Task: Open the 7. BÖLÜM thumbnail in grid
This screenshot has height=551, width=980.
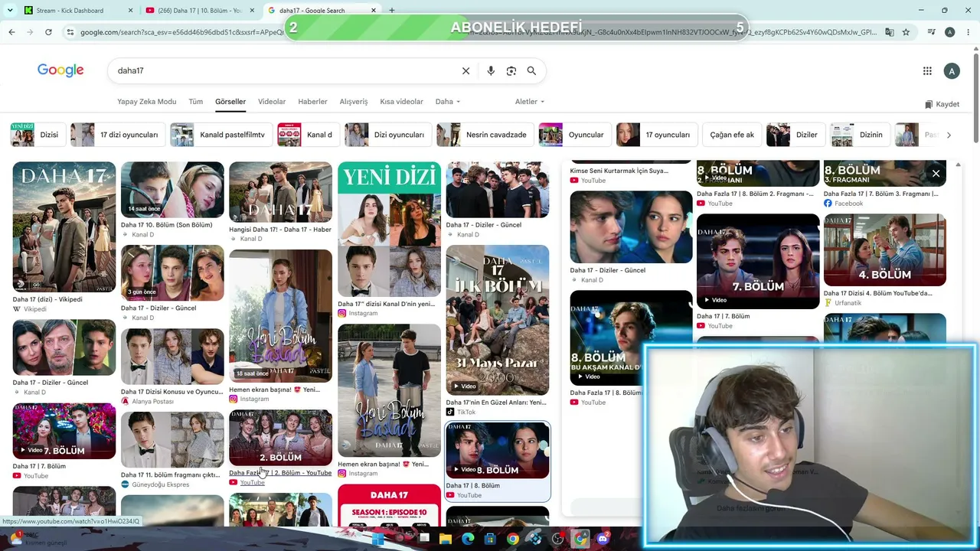Action: pyautogui.click(x=64, y=431)
